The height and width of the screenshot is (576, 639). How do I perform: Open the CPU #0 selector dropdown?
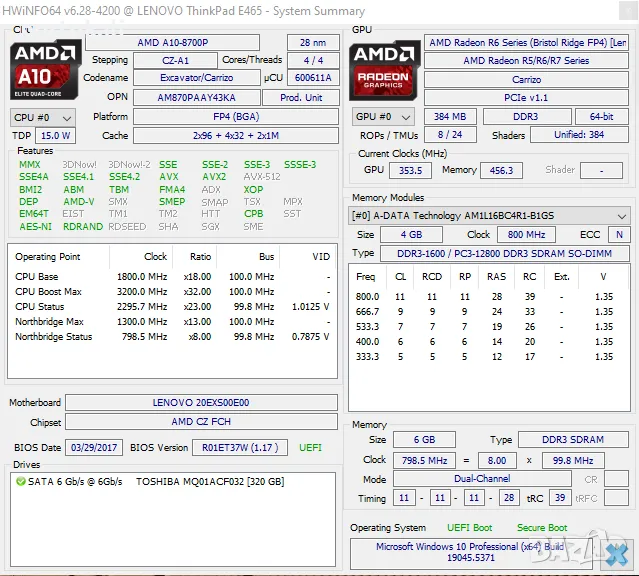[40, 117]
